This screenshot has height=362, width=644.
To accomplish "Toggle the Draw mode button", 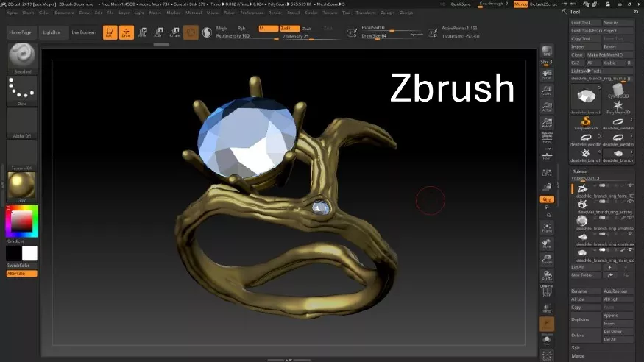I will (127, 32).
